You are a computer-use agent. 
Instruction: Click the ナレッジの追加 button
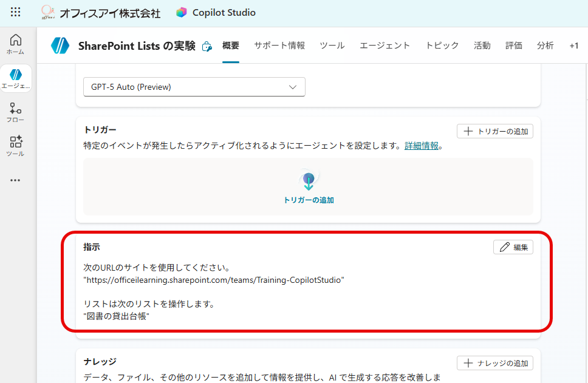point(495,363)
